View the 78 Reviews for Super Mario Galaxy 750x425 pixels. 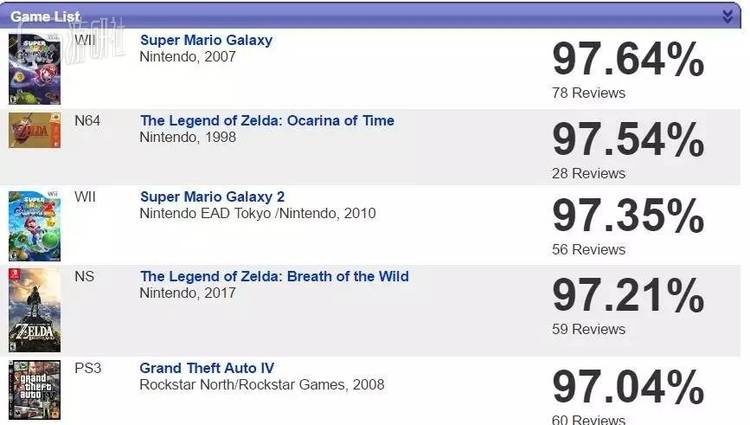point(588,93)
